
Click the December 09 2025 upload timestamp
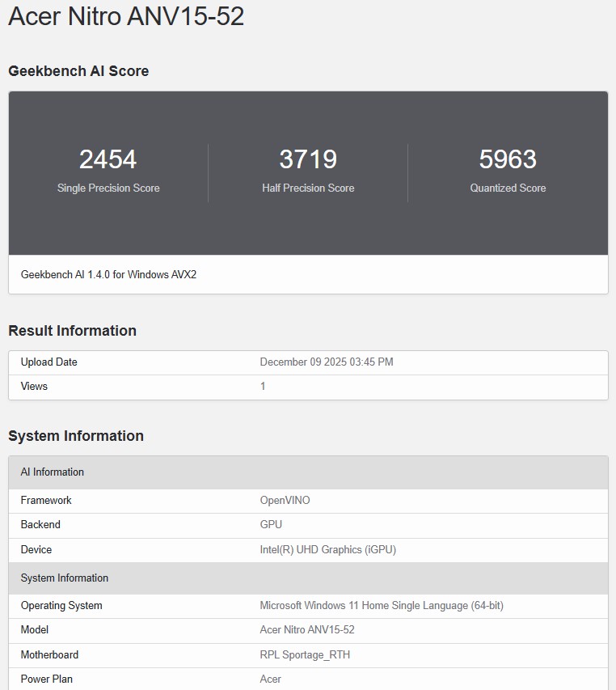[x=327, y=362]
